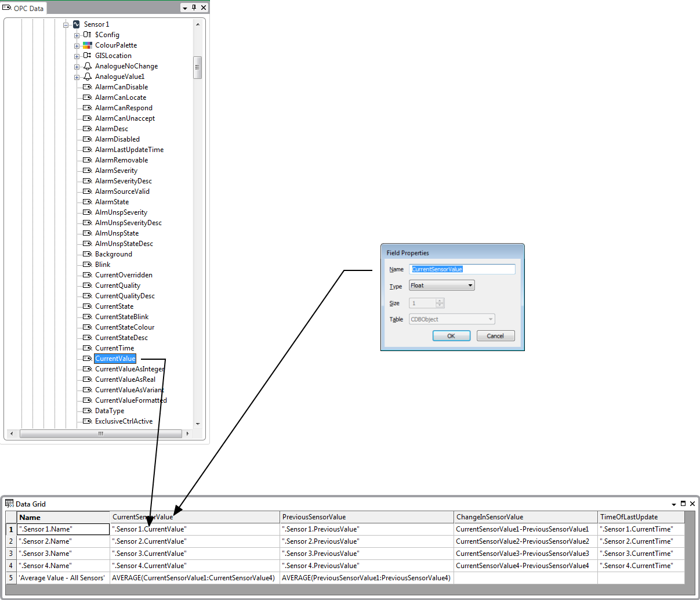Image resolution: width=700 pixels, height=600 pixels.
Task: Click the Data Grid panel title icon
Action: (9, 504)
